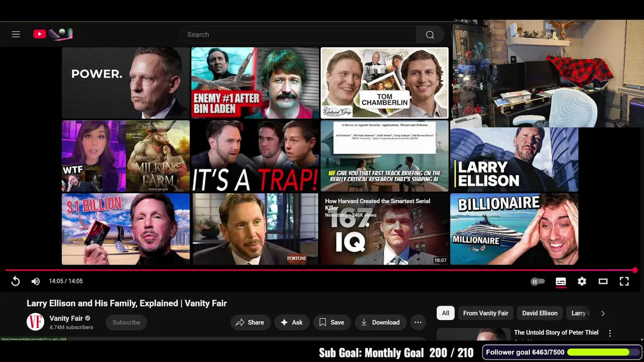This screenshot has width=644, height=362.
Task: Click the Vanity Fair verified badge
Action: [x=88, y=318]
